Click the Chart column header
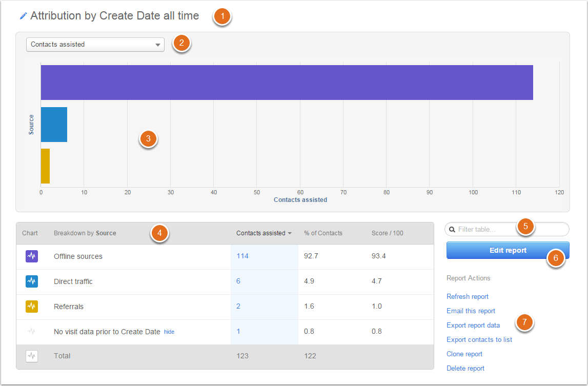This screenshot has width=588, height=386. pos(30,233)
